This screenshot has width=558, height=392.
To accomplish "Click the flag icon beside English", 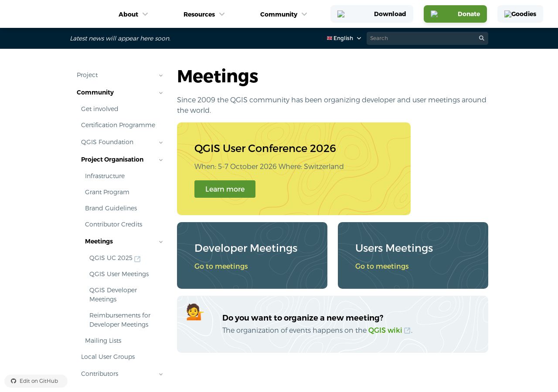I will 330,38.
